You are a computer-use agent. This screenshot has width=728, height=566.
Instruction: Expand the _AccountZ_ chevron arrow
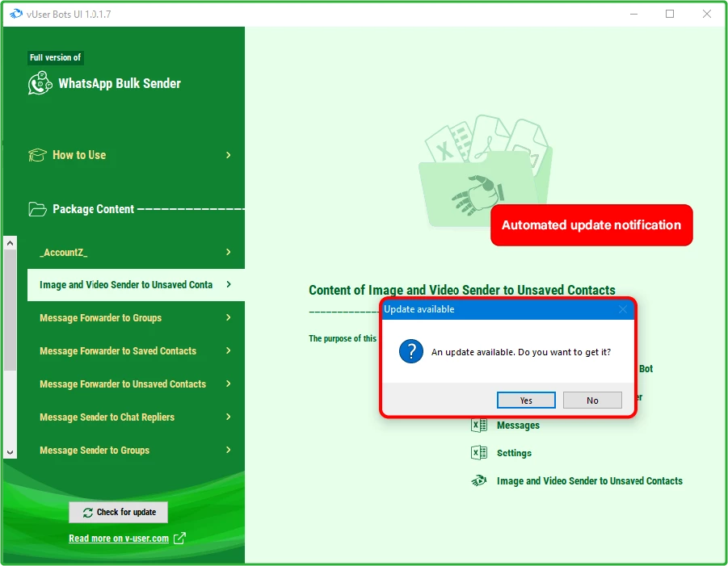click(228, 252)
